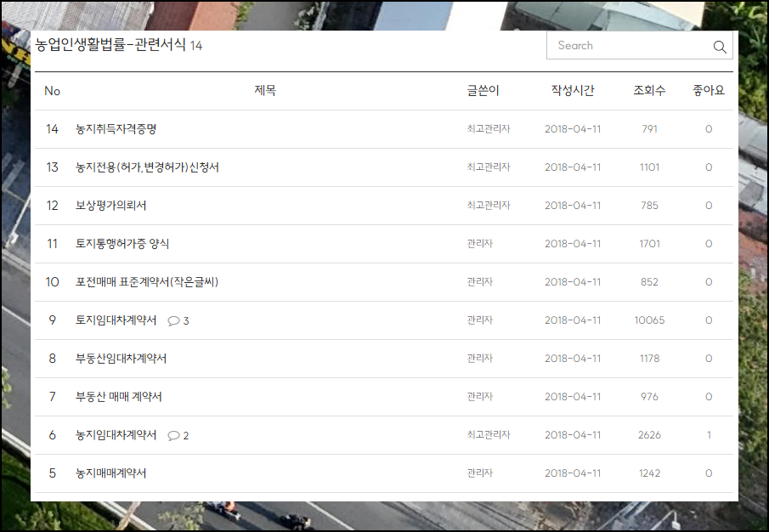Open post 농지취득자격증명

coord(116,129)
